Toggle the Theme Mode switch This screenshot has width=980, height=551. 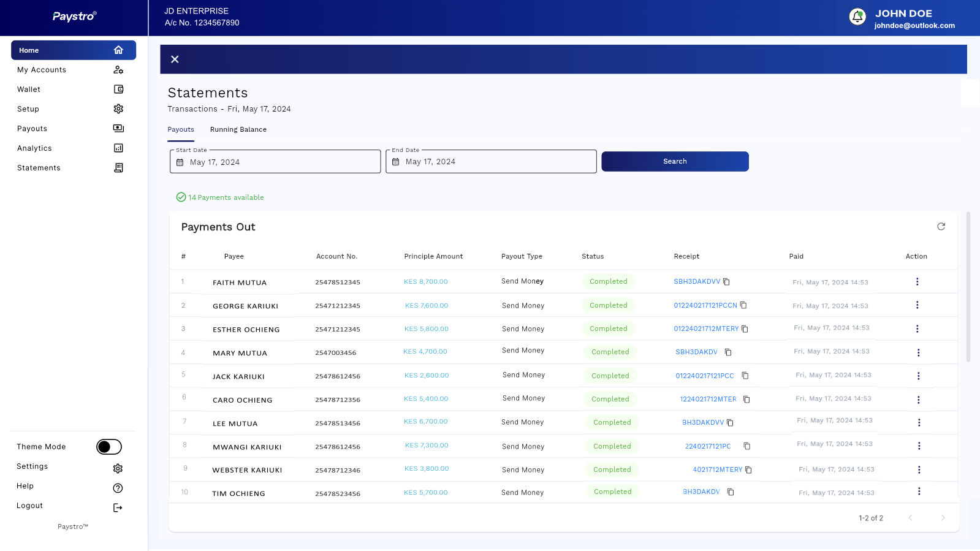[109, 447]
